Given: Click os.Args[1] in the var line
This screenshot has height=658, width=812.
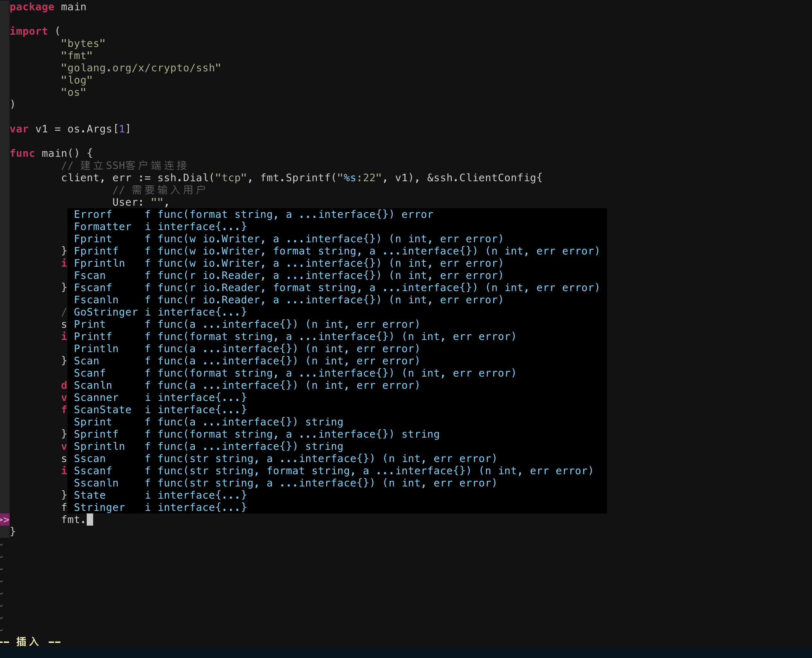Looking at the screenshot, I should [99, 129].
